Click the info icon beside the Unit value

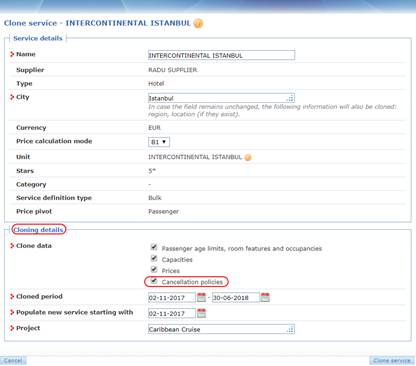pyautogui.click(x=248, y=157)
